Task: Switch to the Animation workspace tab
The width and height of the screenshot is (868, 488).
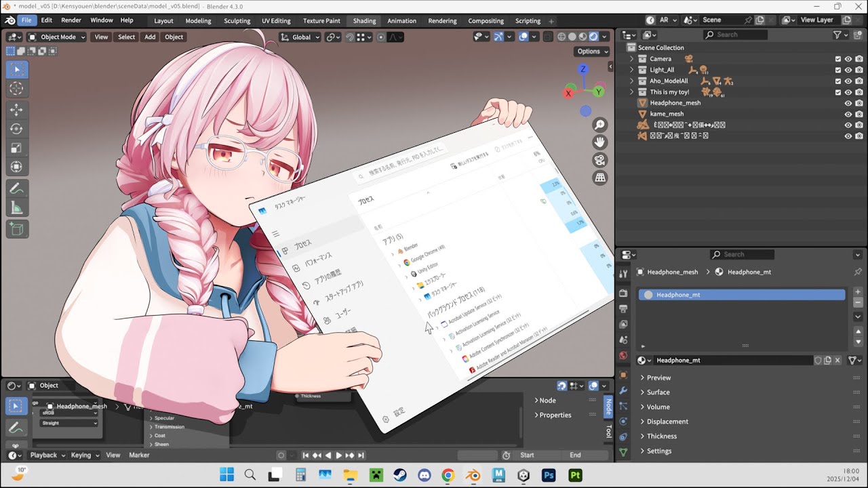Action: click(x=401, y=21)
